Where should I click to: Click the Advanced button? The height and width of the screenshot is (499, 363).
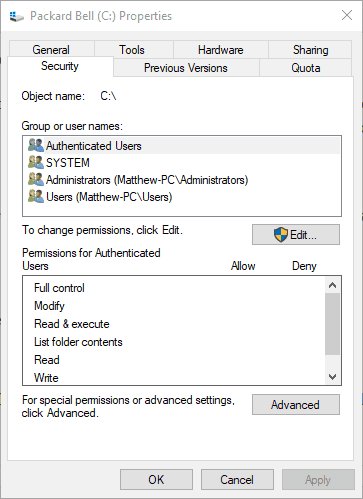pyautogui.click(x=296, y=405)
